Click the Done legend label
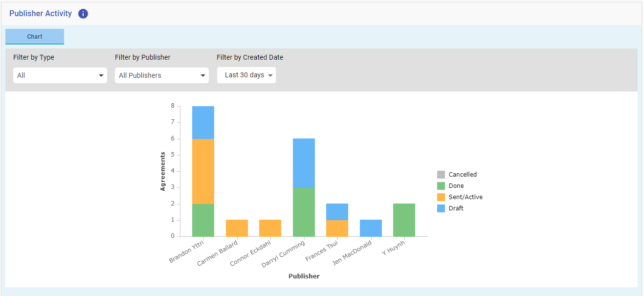Screen dimensions: 644x296 tap(456, 186)
